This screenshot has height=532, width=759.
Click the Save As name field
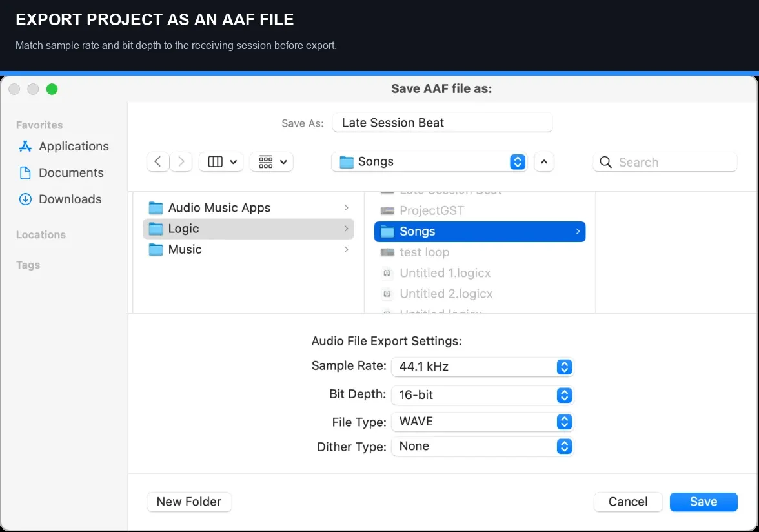coord(443,123)
